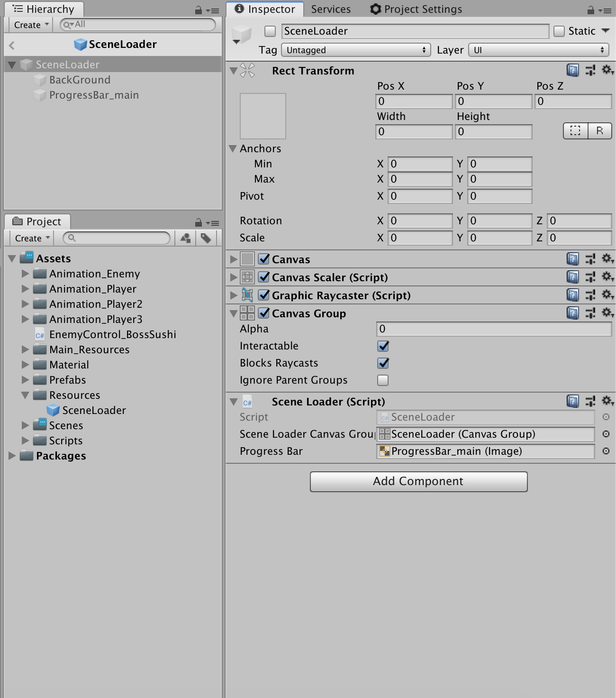The image size is (616, 698).
Task: Open Hierarchy Create menu button
Action: click(31, 25)
